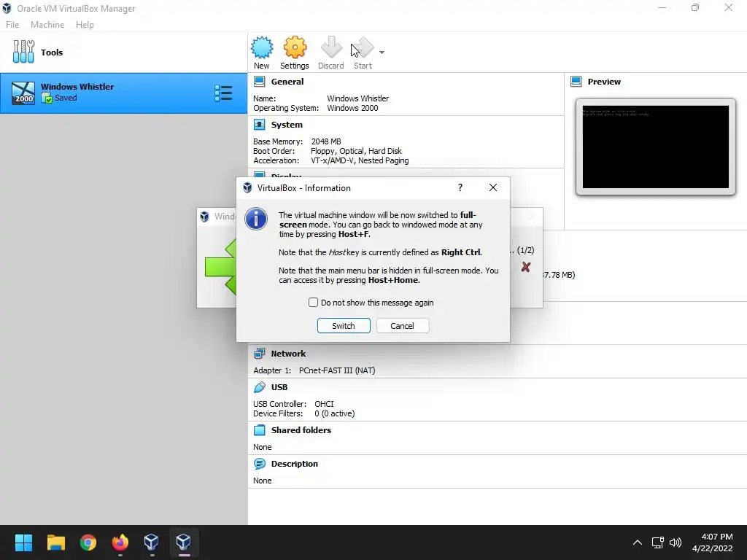The image size is (747, 560).
Task: Open the System section header
Action: click(x=287, y=125)
